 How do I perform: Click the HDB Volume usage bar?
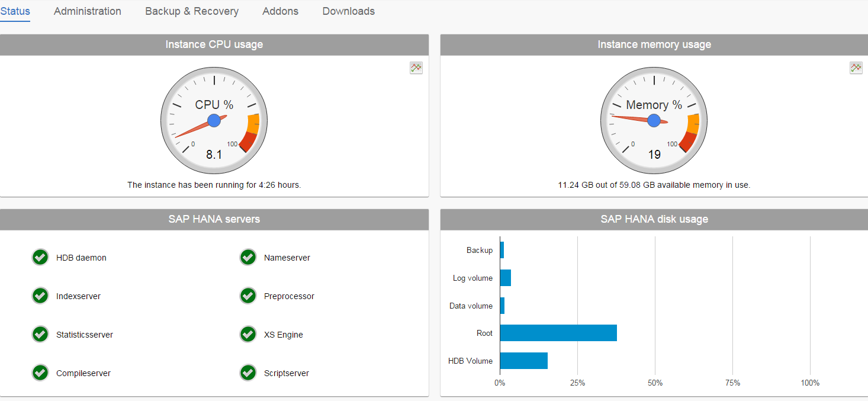tap(523, 360)
